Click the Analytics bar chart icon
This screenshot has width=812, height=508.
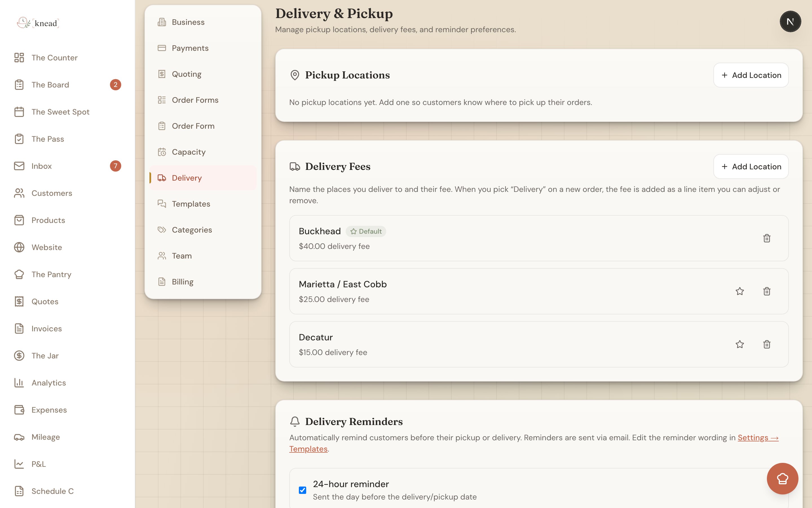point(19,383)
